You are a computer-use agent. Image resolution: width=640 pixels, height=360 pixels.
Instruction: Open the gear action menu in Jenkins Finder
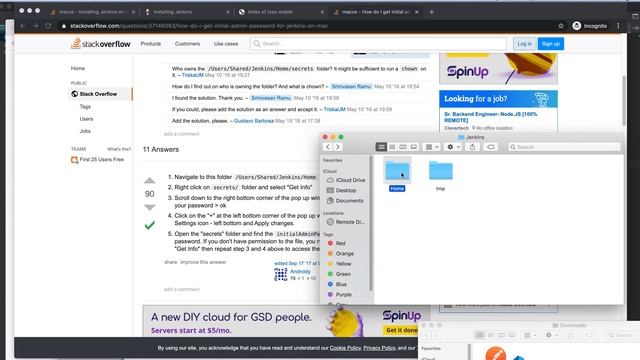click(x=453, y=147)
